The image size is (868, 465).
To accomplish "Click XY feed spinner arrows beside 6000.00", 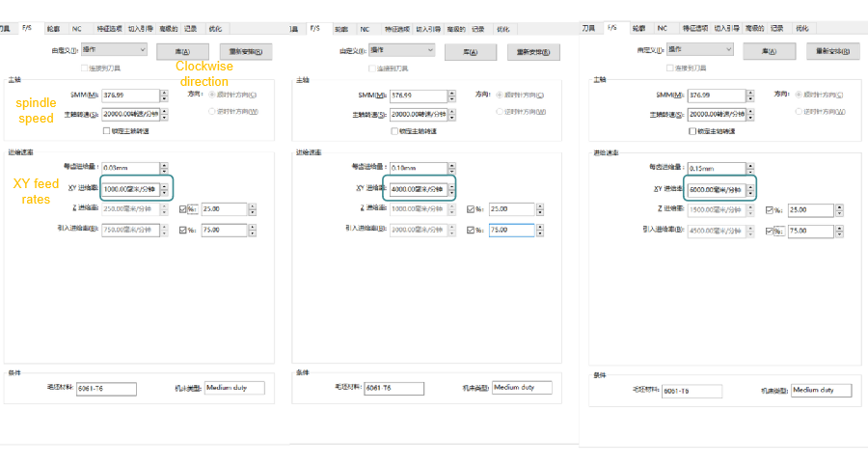I will [x=750, y=190].
